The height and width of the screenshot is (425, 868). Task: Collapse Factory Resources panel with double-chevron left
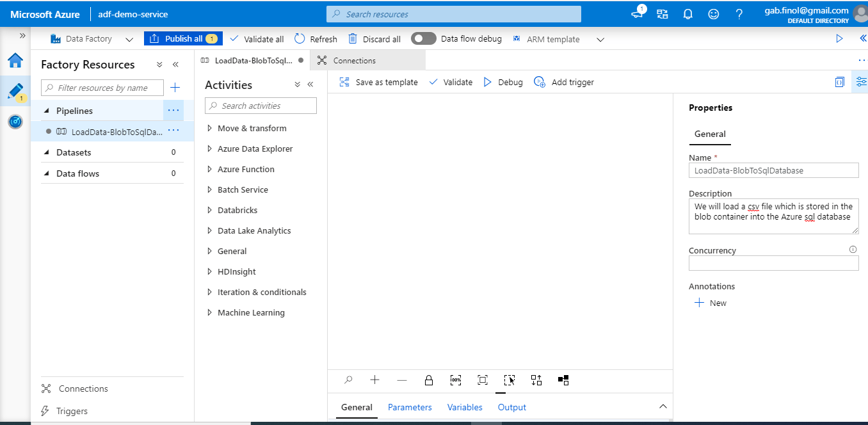click(175, 65)
